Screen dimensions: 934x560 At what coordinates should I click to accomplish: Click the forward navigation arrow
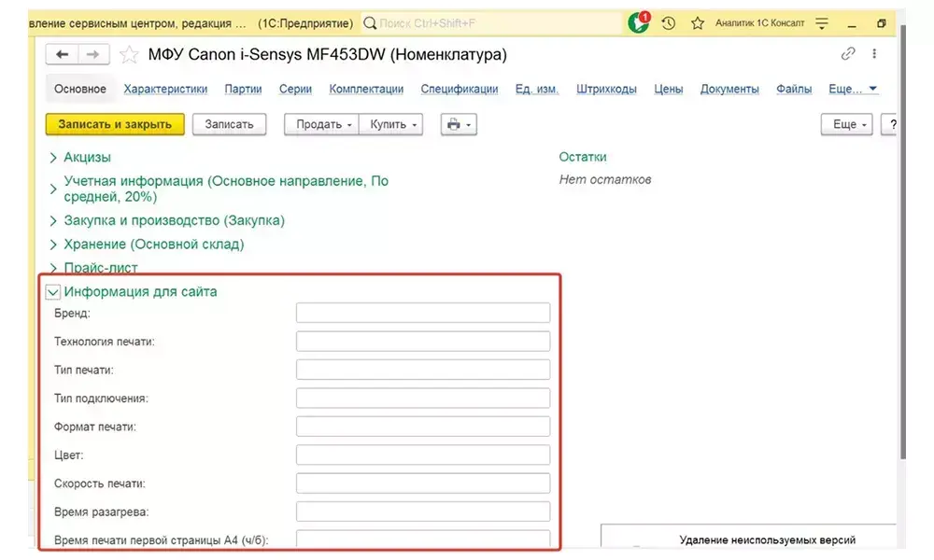[x=93, y=55]
